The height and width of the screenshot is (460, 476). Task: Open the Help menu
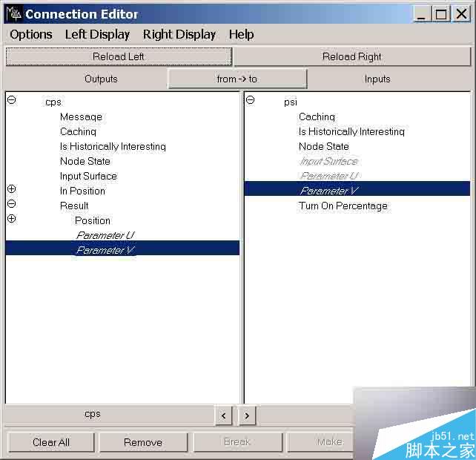coord(242,34)
